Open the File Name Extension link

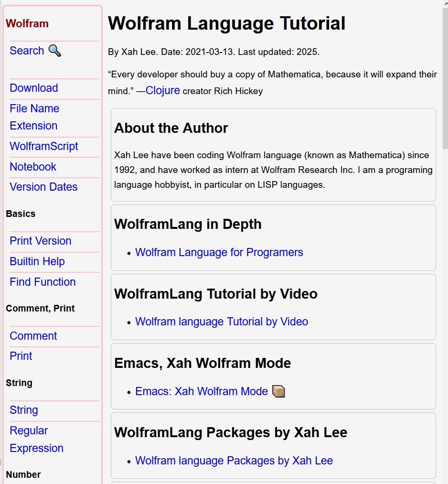(x=34, y=117)
